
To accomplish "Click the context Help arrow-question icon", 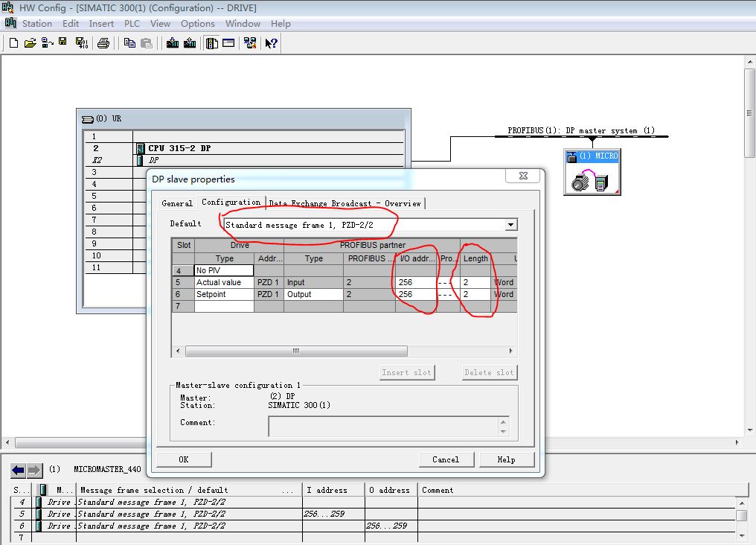I will (x=271, y=43).
